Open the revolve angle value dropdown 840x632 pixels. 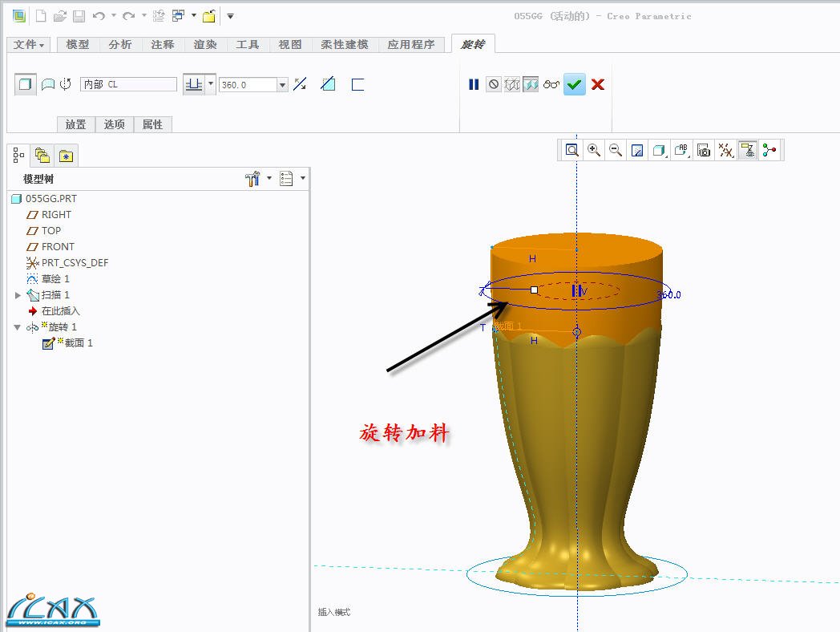tap(282, 84)
